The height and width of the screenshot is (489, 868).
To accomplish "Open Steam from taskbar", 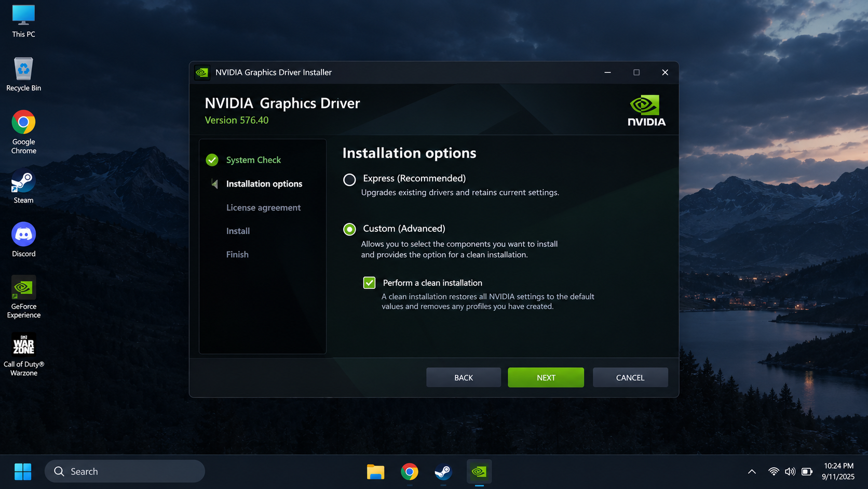I will tap(443, 472).
